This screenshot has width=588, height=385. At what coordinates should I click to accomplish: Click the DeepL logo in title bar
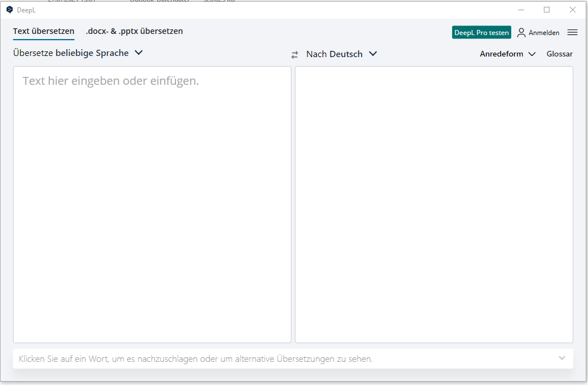pyautogui.click(x=10, y=10)
